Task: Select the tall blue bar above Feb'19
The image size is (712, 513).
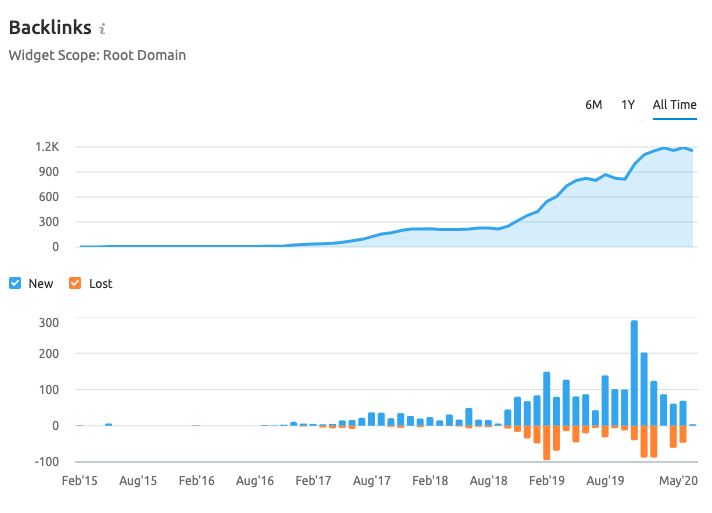Action: point(547,398)
